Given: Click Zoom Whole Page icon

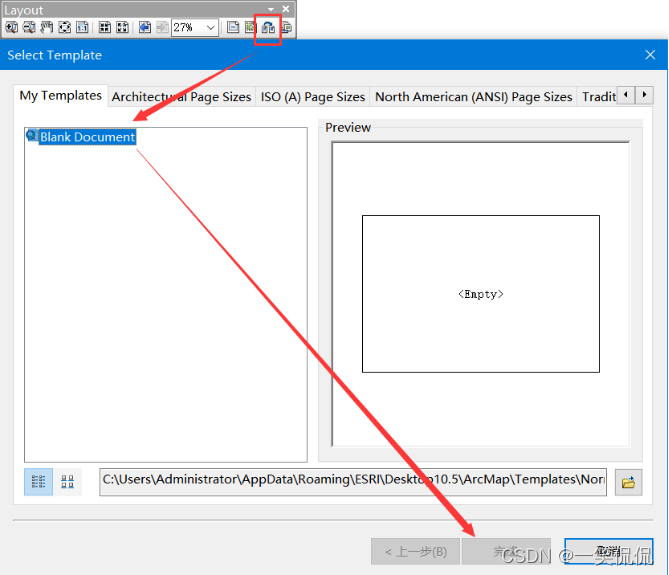Looking at the screenshot, I should click(64, 28).
